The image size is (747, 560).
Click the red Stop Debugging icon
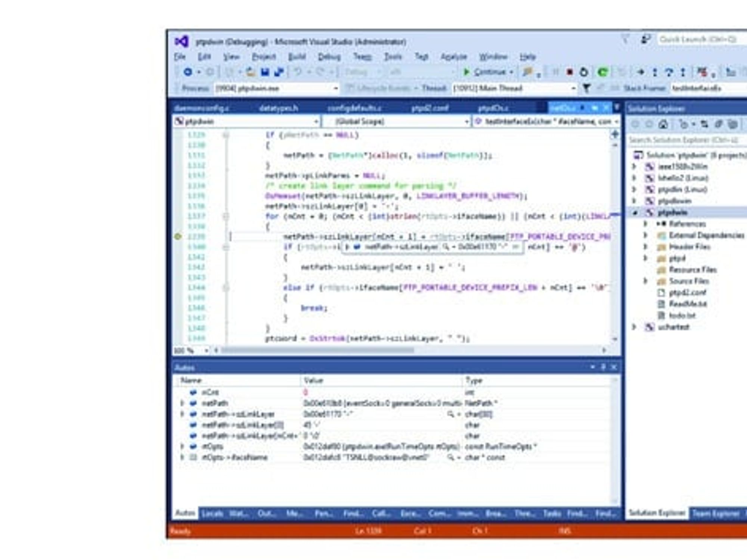coord(570,72)
